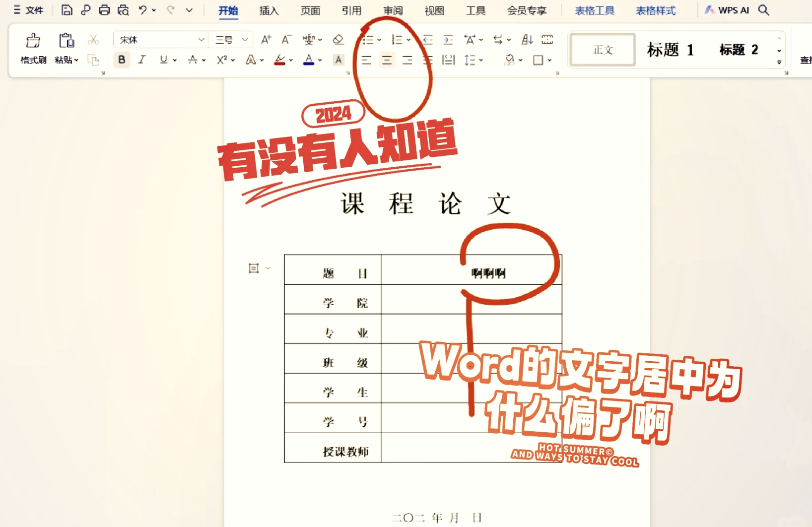The height and width of the screenshot is (527, 812).
Task: Click the export to PDF icon
Action: [86, 10]
